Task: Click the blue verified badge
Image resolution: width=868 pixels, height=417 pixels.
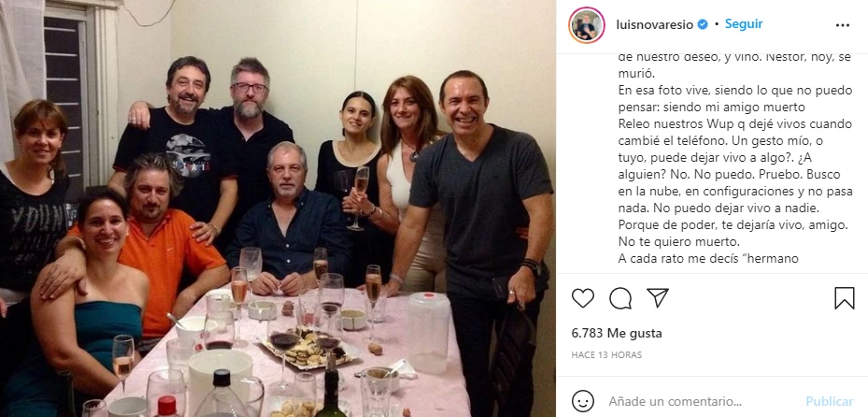Action: click(x=703, y=24)
